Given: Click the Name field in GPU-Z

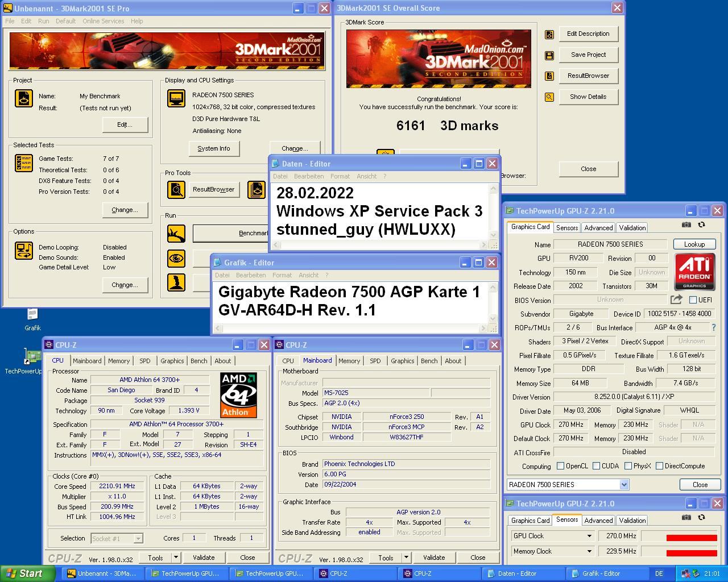Looking at the screenshot, I should click(610, 244).
